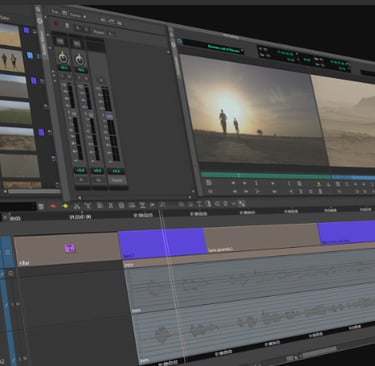The image size is (375, 366).
Task: Click the light gray button below the third mixer channel
Action: 117,180
